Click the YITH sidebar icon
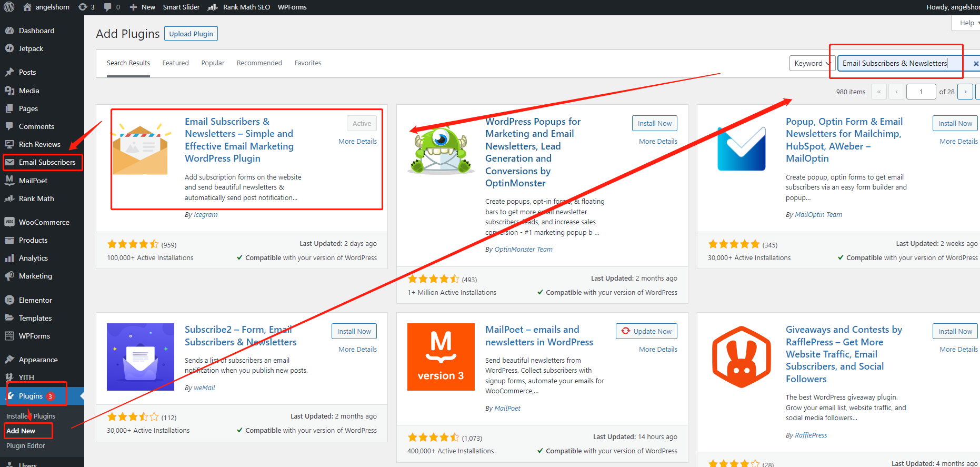980x467 pixels. click(x=9, y=377)
